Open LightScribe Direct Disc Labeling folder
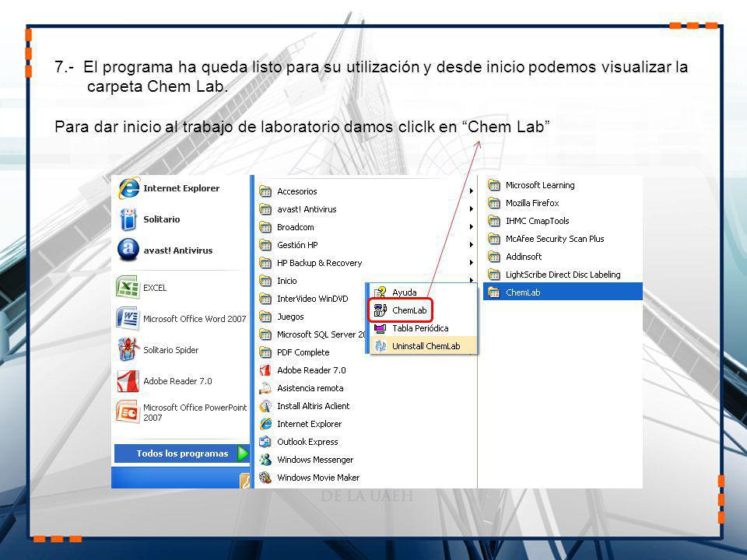The width and height of the screenshot is (747, 560). [x=563, y=275]
